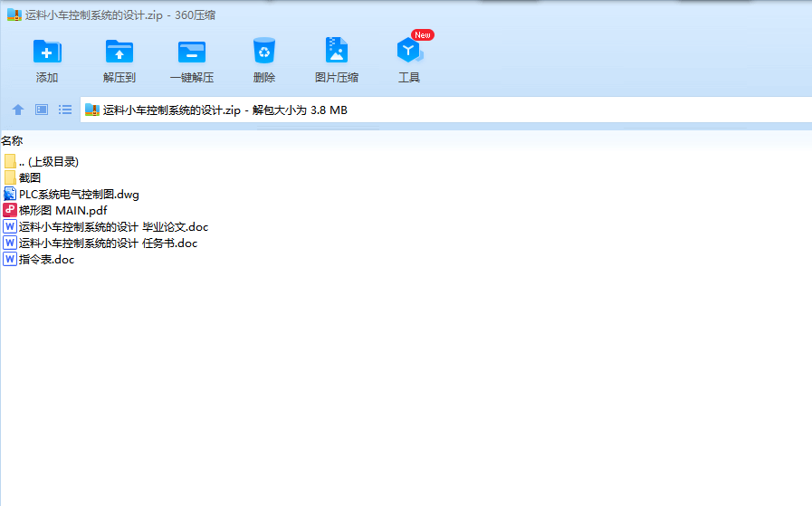Select the '.. (上级目录)' row
This screenshot has height=506, width=812.
(x=49, y=162)
